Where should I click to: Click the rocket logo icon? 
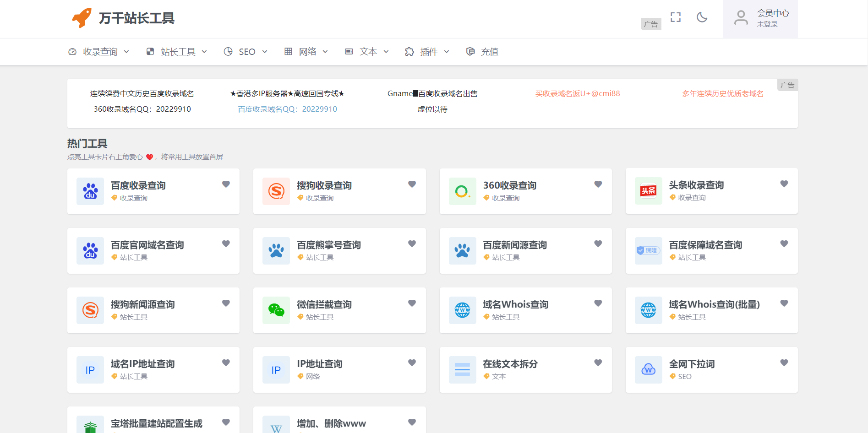click(x=82, y=18)
